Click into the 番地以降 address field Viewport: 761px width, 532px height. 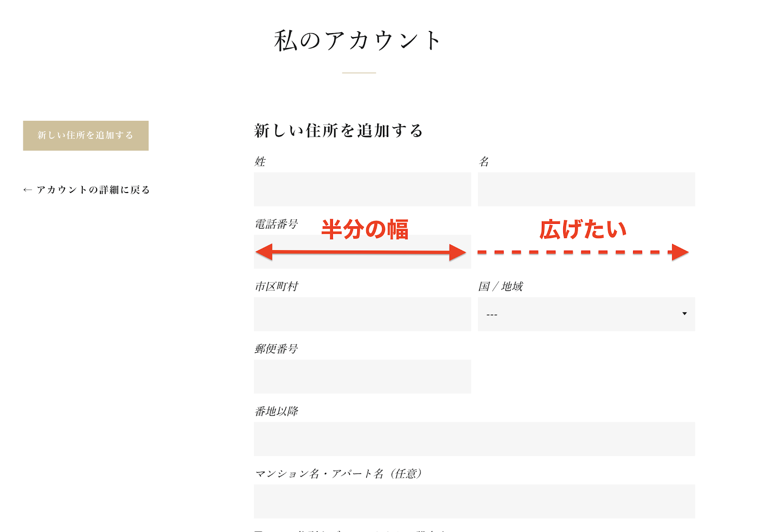(x=474, y=439)
